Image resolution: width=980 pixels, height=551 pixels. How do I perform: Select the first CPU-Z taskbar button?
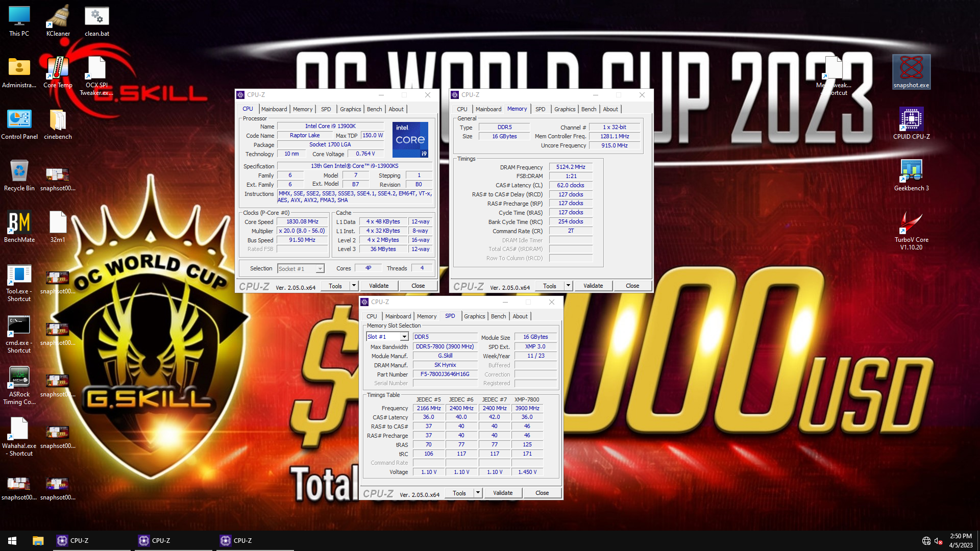(92, 541)
